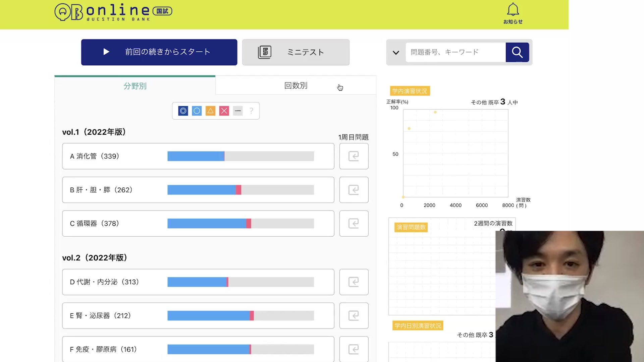Toggle the single-circle filter icon
This screenshot has height=362, width=644.
pyautogui.click(x=197, y=111)
